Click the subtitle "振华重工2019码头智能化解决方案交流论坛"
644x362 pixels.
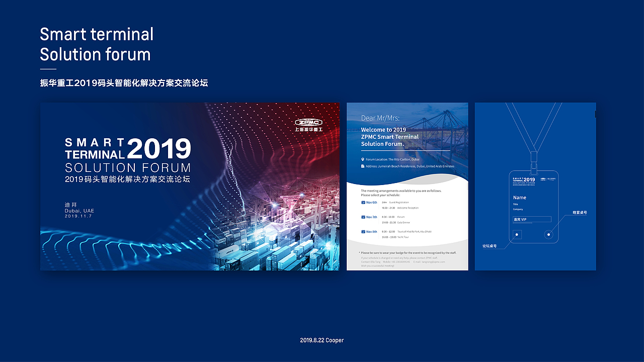coord(124,83)
